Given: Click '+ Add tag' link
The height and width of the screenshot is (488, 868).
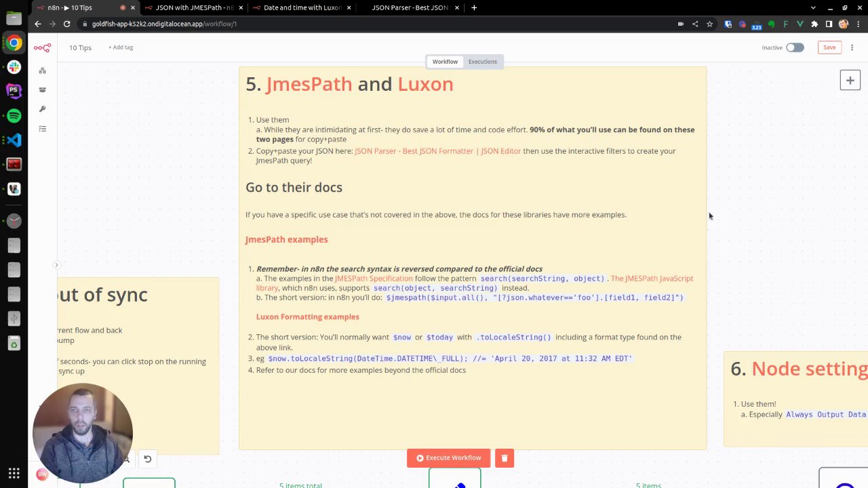Looking at the screenshot, I should click(121, 47).
